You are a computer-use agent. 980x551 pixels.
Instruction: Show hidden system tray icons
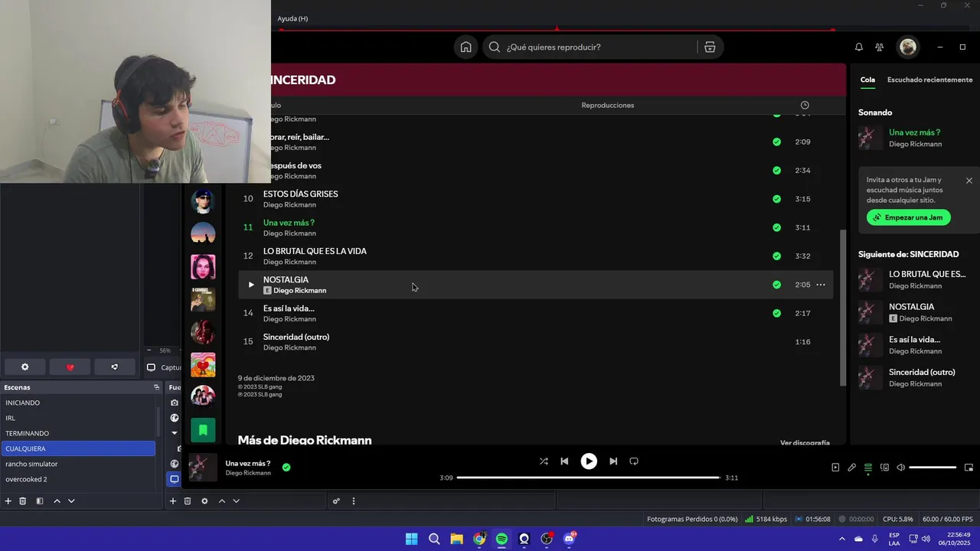pyautogui.click(x=842, y=539)
